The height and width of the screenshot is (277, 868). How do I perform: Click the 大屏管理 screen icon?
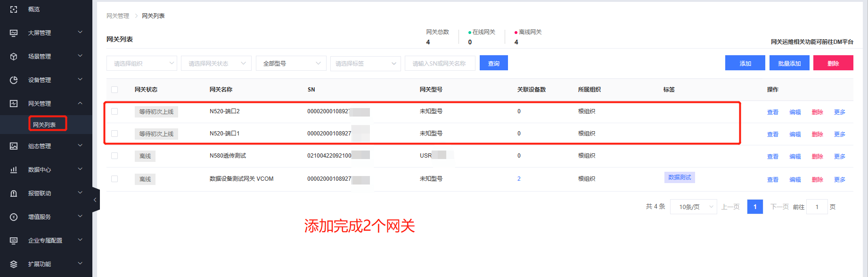pyautogui.click(x=14, y=33)
